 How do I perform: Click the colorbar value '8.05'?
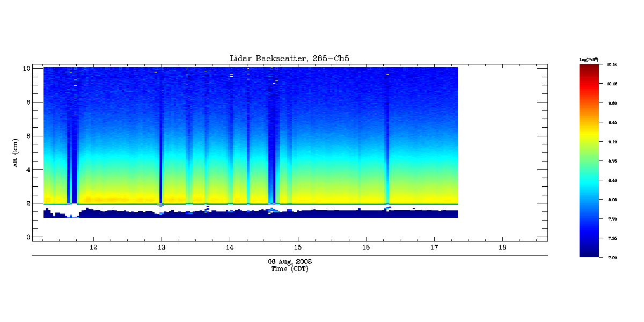coord(612,200)
